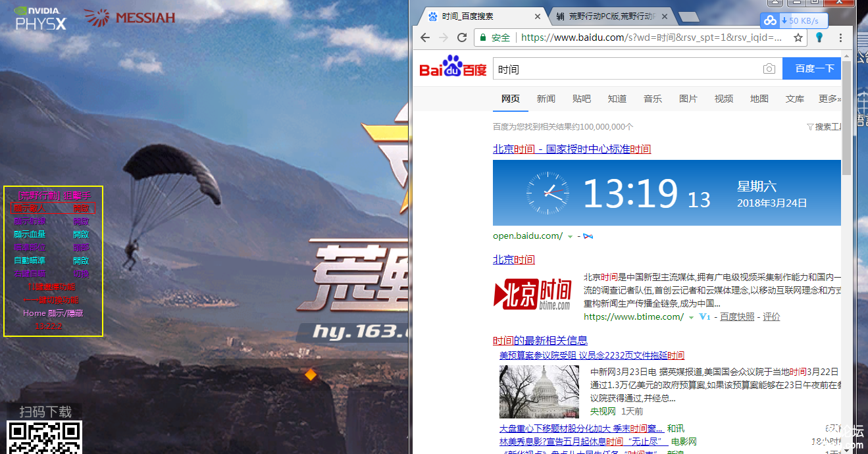Click the https://www.btime.com/ green URL

pos(634,316)
